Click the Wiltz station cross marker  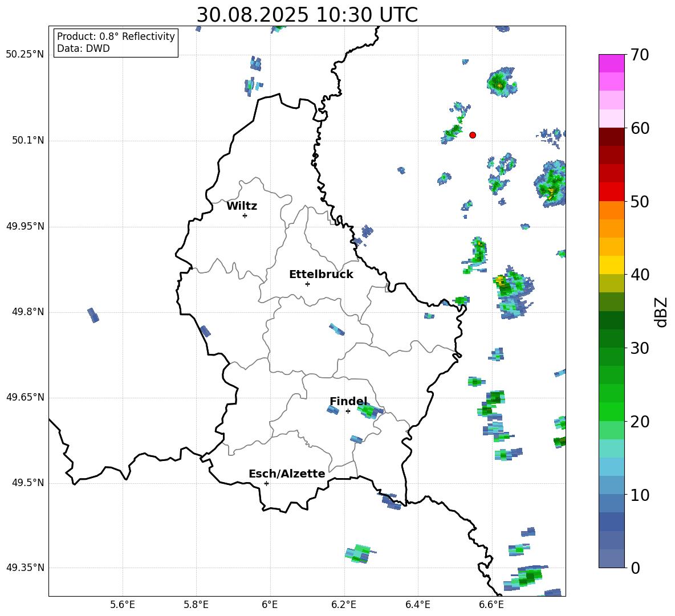pyautogui.click(x=245, y=215)
